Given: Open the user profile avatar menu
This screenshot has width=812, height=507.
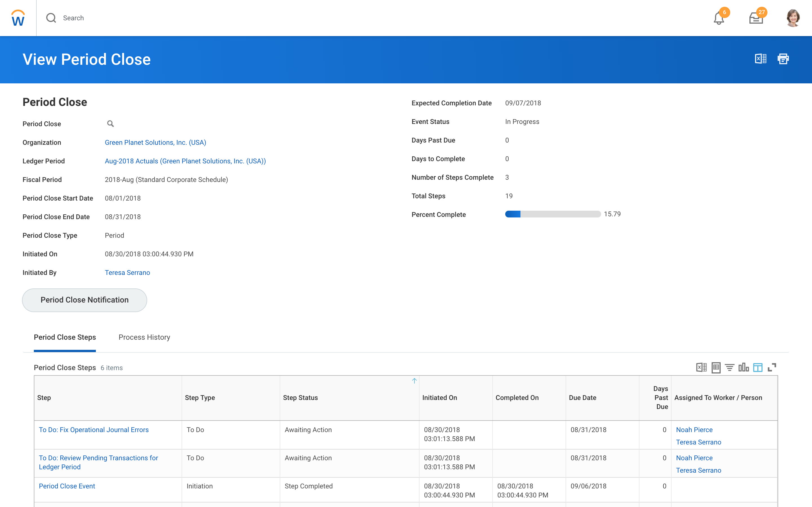Looking at the screenshot, I should tap(793, 18).
